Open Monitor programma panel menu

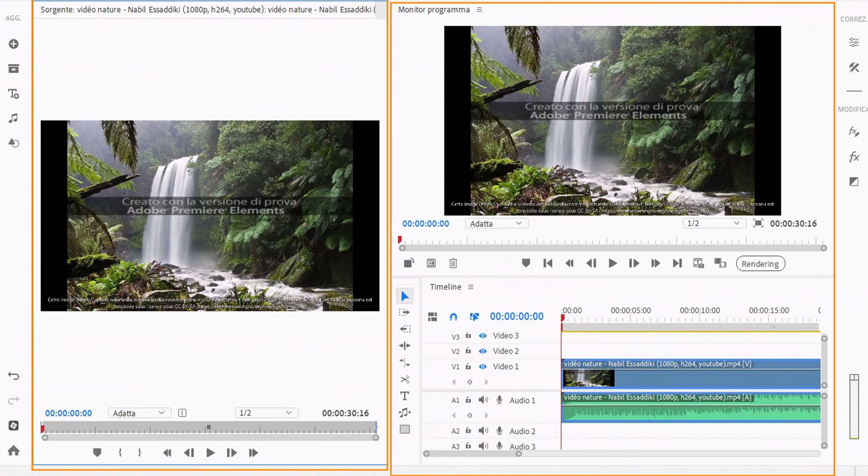coord(479,10)
